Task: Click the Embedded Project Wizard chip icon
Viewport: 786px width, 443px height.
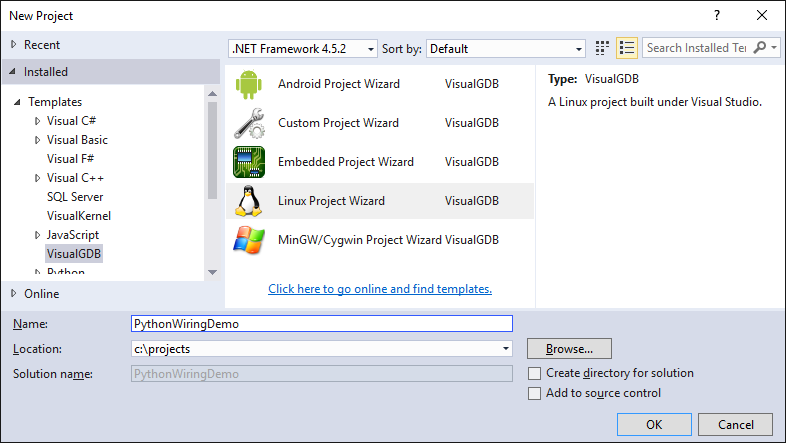Action: click(x=248, y=162)
